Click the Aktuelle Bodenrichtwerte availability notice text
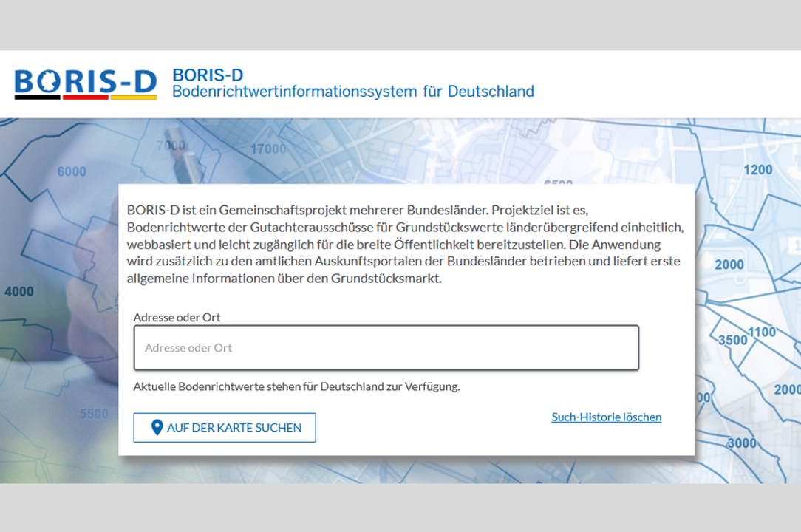The width and height of the screenshot is (801, 532). click(296, 386)
